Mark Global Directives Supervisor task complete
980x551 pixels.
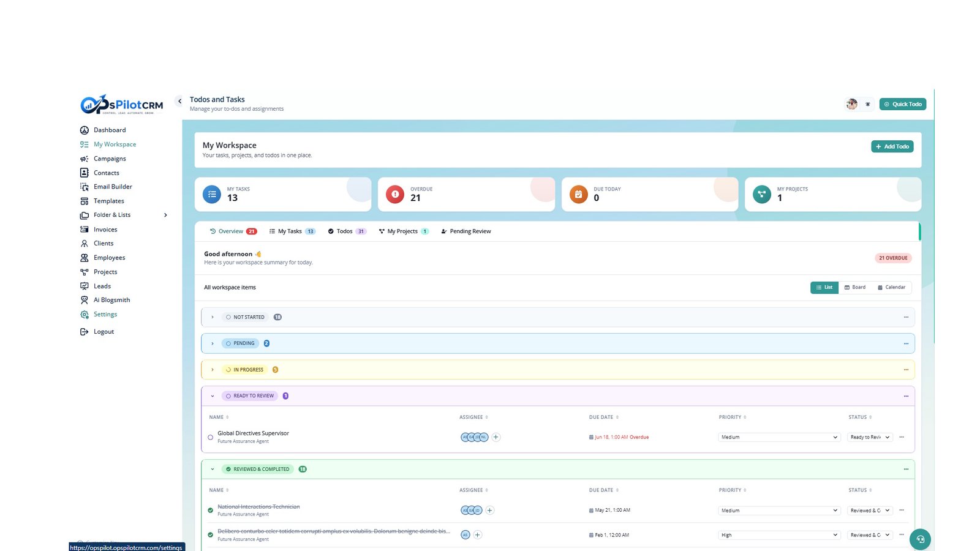pos(211,437)
